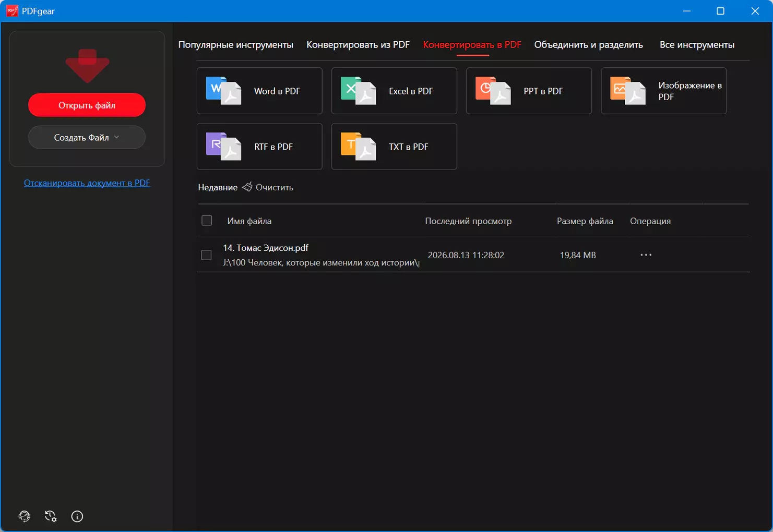This screenshot has width=773, height=532.
Task: Open the three-dots menu for Томас Эдисон.pdf
Action: (x=646, y=255)
